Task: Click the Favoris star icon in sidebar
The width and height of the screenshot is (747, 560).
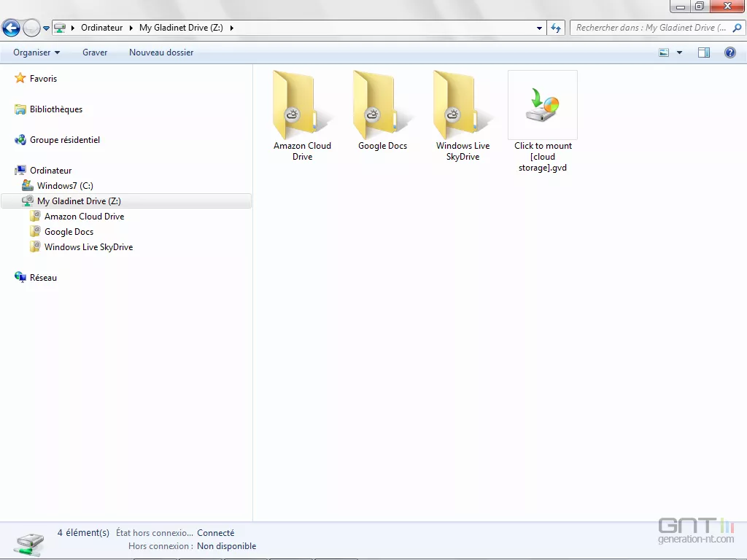Action: [x=20, y=79]
